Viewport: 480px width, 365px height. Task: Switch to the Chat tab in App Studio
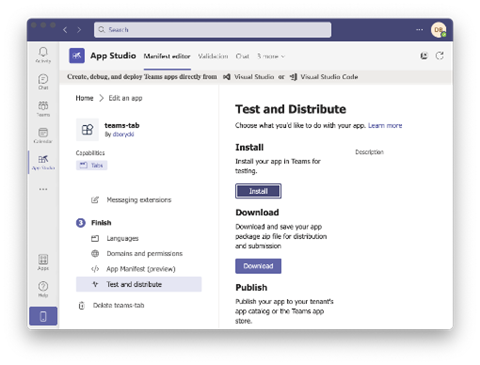point(242,56)
